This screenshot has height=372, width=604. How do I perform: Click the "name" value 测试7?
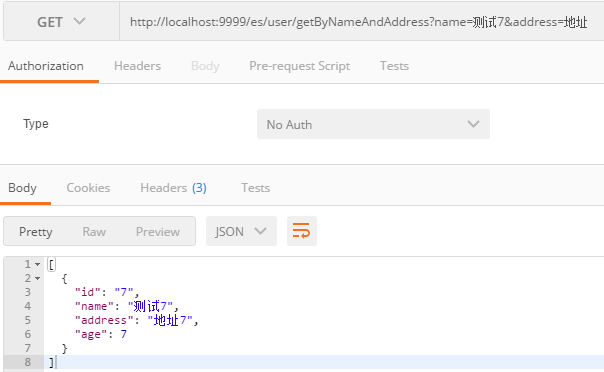(x=150, y=306)
